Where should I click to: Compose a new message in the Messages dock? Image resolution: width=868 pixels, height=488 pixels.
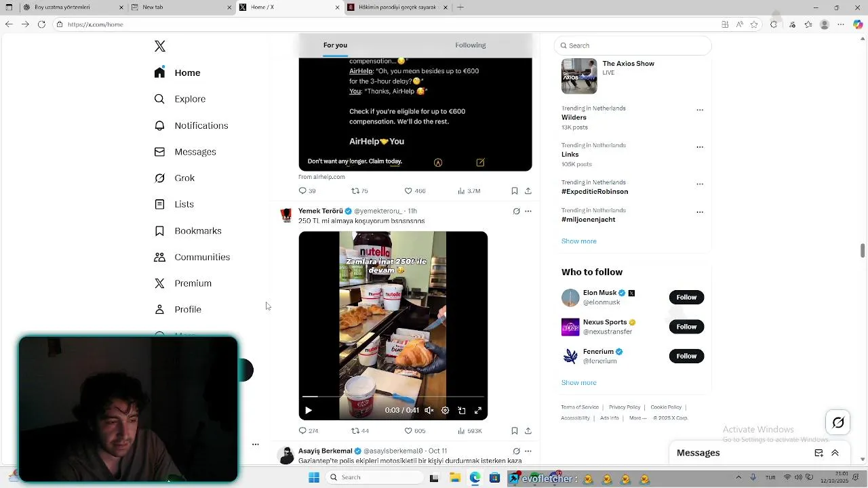[818, 453]
